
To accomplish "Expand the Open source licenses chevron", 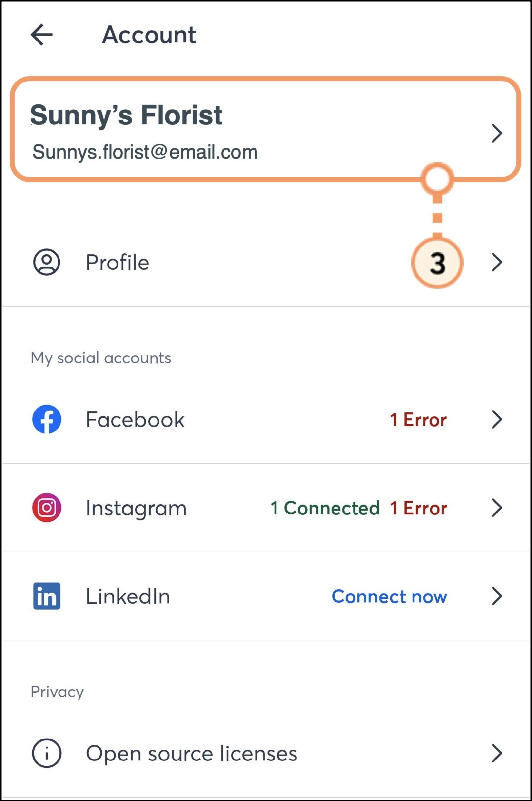I will pos(497,753).
